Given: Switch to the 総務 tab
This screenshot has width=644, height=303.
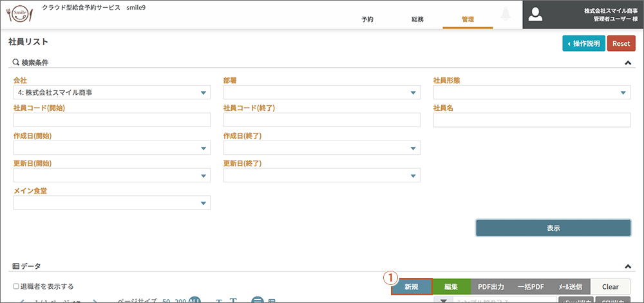Looking at the screenshot, I should pyautogui.click(x=417, y=19).
